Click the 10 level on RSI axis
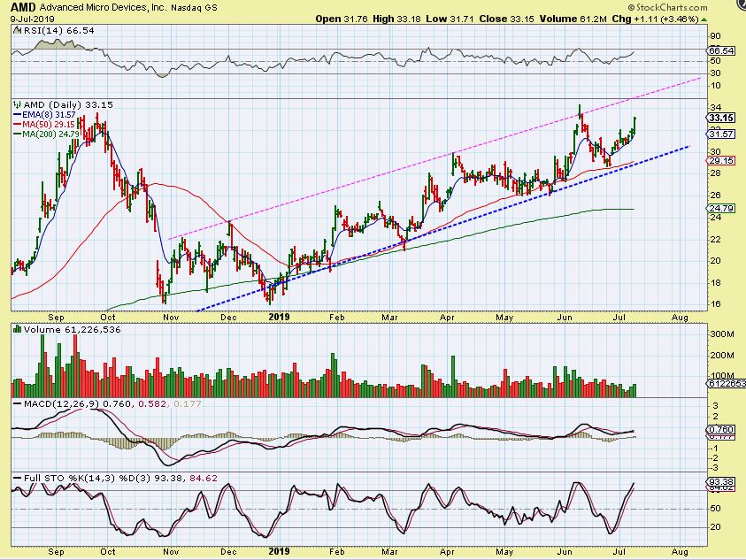 click(x=715, y=86)
